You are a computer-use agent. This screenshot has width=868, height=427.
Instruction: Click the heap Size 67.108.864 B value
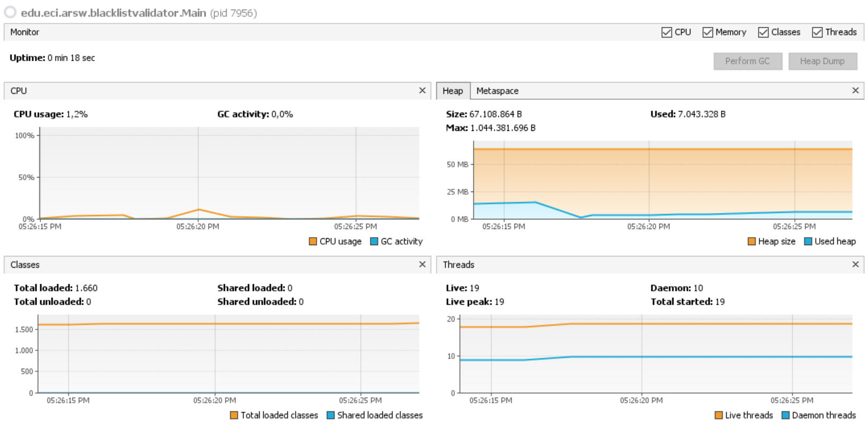495,114
